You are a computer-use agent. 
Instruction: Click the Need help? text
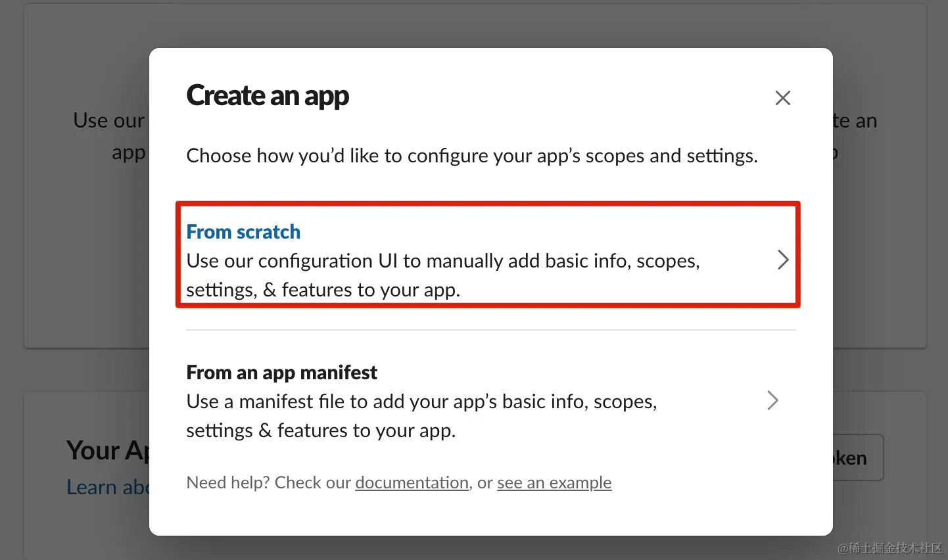[x=227, y=482]
